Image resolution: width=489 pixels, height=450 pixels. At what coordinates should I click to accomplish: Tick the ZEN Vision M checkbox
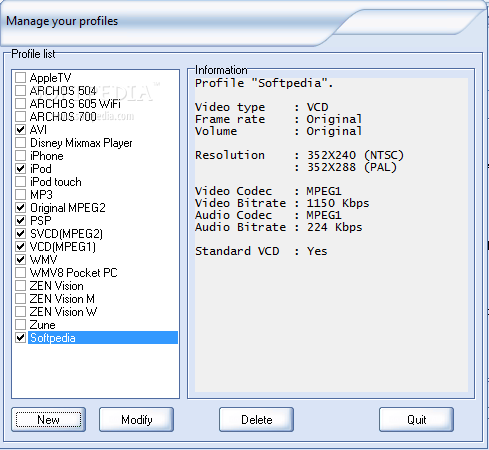(21, 298)
